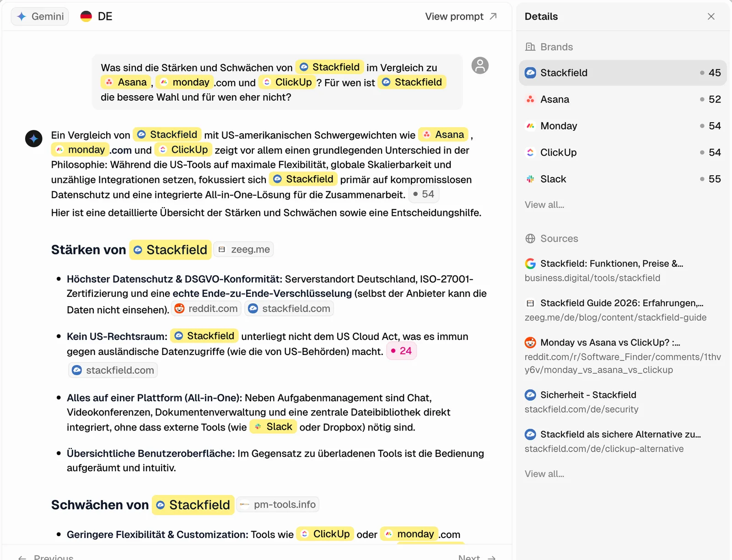The image size is (732, 560).
Task: Click the ClickUp logo icon in Brands list
Action: [x=530, y=152]
